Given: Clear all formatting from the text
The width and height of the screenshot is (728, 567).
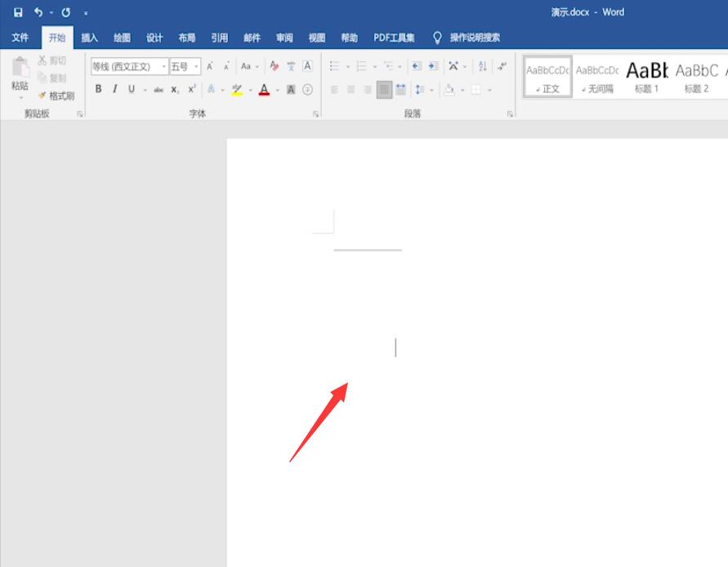Looking at the screenshot, I should [x=275, y=66].
